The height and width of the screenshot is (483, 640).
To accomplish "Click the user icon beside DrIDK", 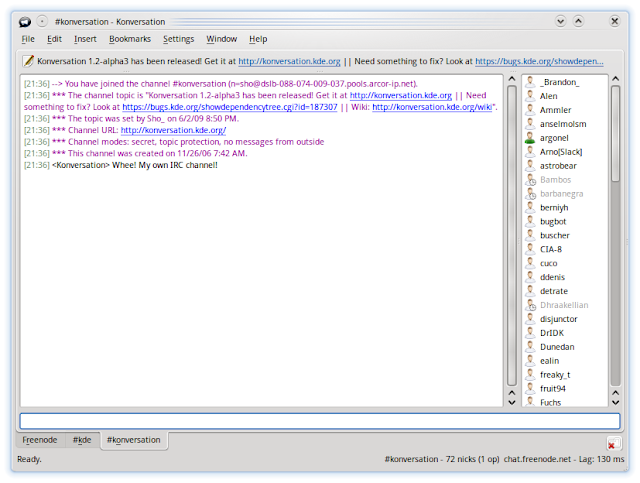I will click(x=530, y=333).
